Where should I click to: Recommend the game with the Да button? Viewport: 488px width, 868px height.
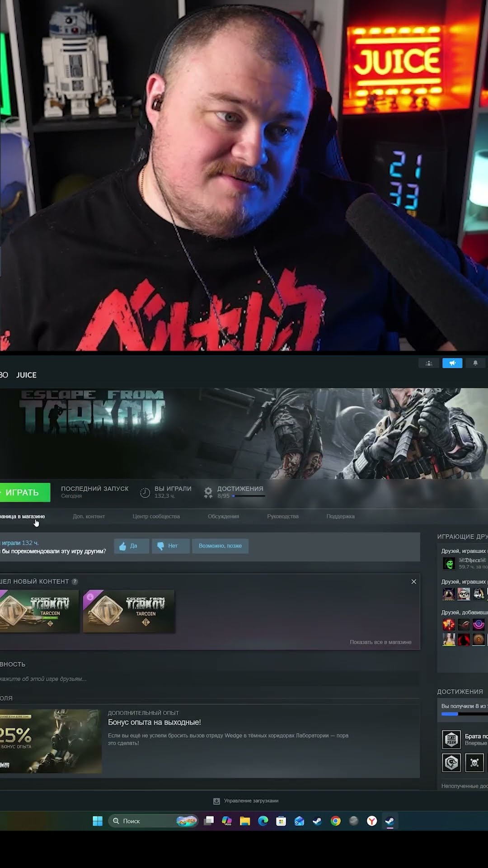(x=131, y=546)
